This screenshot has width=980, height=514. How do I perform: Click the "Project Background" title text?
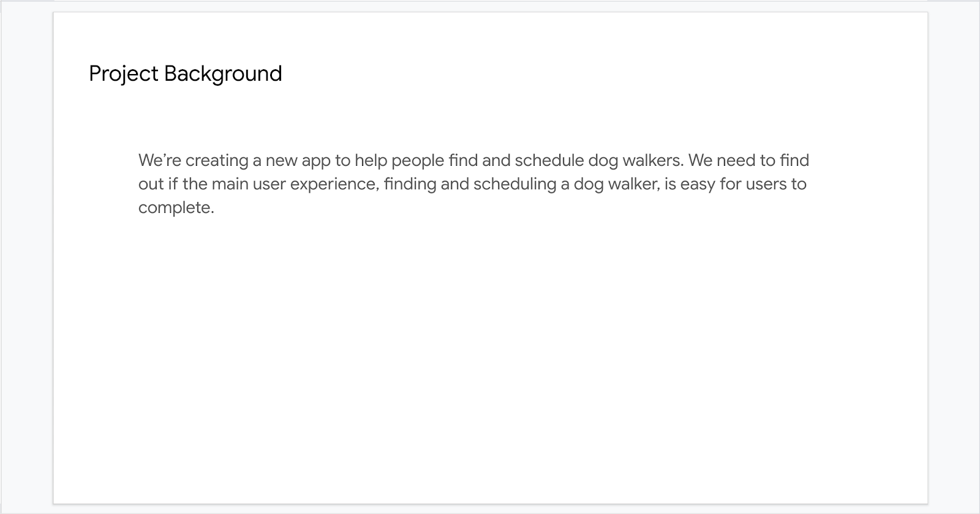pos(185,74)
